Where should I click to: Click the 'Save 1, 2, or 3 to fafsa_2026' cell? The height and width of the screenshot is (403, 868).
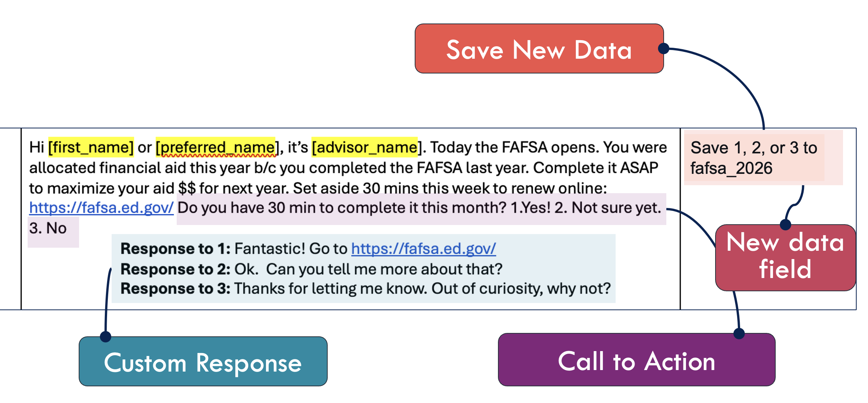tap(754, 158)
